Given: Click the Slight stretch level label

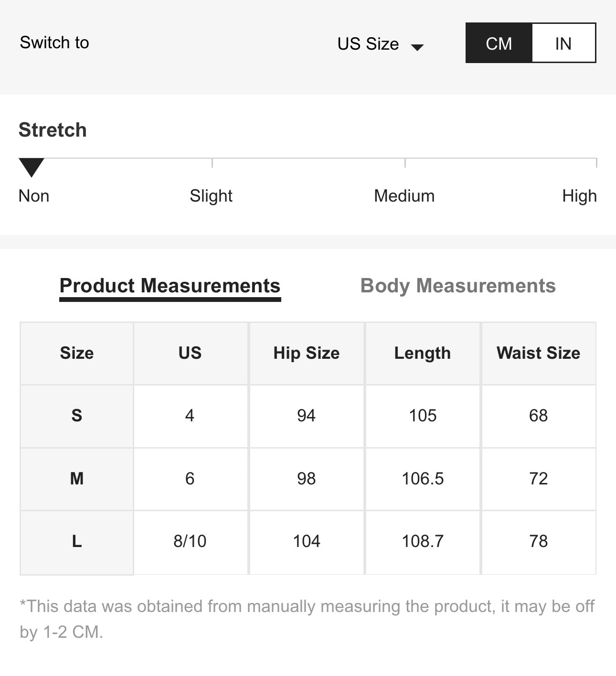Looking at the screenshot, I should point(211,196).
